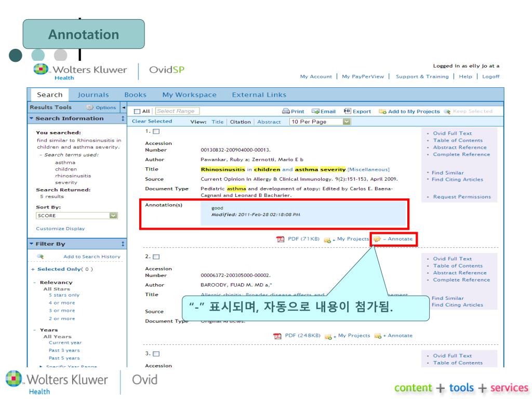Screen dimensions: 532x399
Task: Open Table of Contents for result 2
Action: [458, 266]
